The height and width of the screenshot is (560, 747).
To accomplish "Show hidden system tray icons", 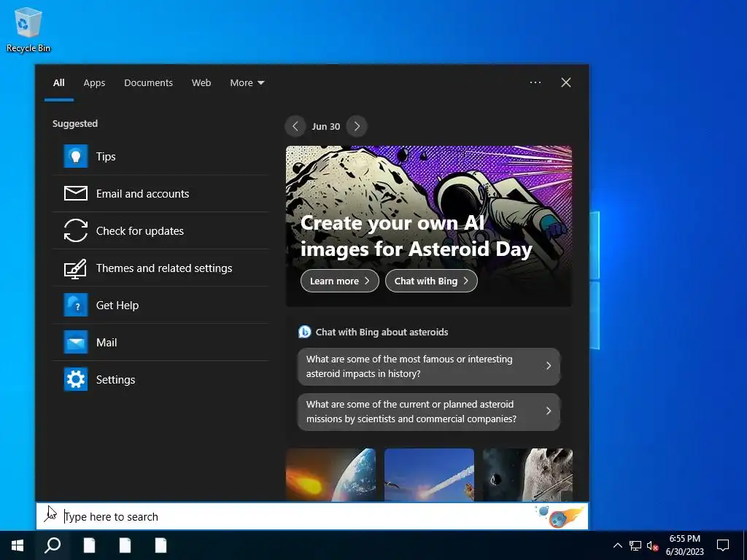I will 617,545.
